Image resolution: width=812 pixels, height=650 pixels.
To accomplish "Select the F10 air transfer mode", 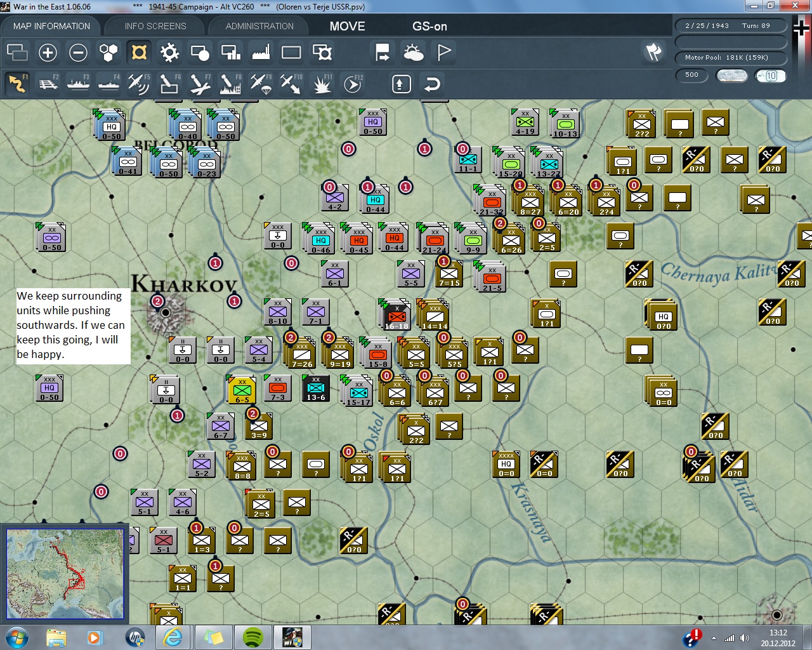I will [291, 84].
